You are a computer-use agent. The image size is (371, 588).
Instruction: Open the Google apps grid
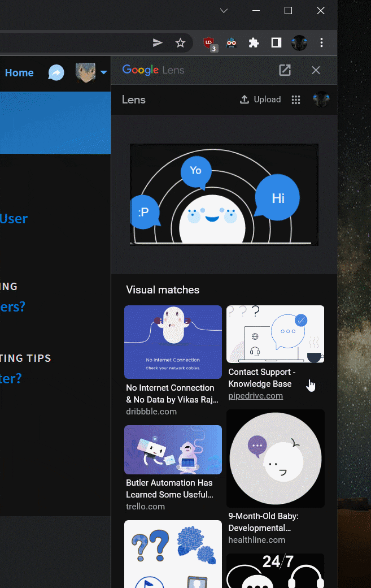tap(295, 100)
